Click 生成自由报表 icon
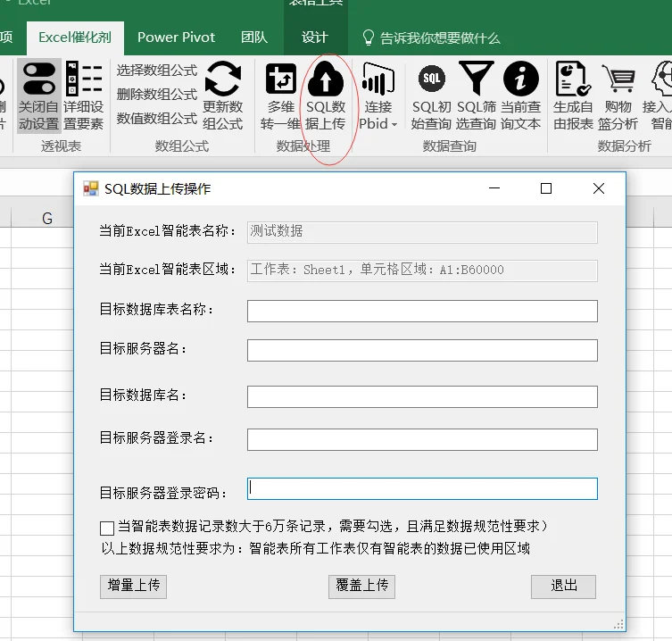Image resolution: width=672 pixels, height=641 pixels. coord(573,96)
